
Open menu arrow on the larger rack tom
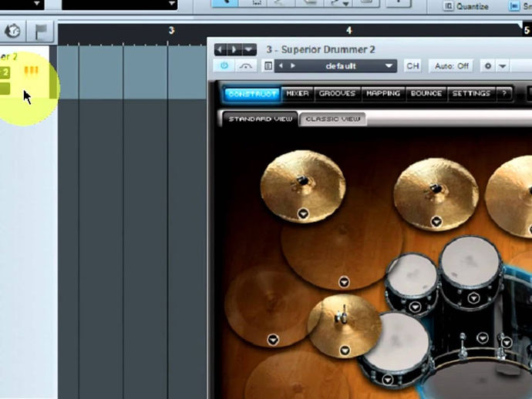[x=473, y=298]
